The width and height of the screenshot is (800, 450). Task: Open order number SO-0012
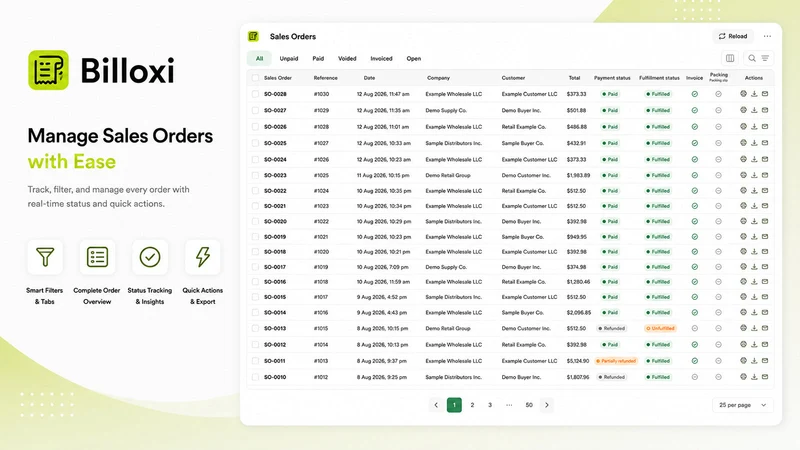[275, 344]
